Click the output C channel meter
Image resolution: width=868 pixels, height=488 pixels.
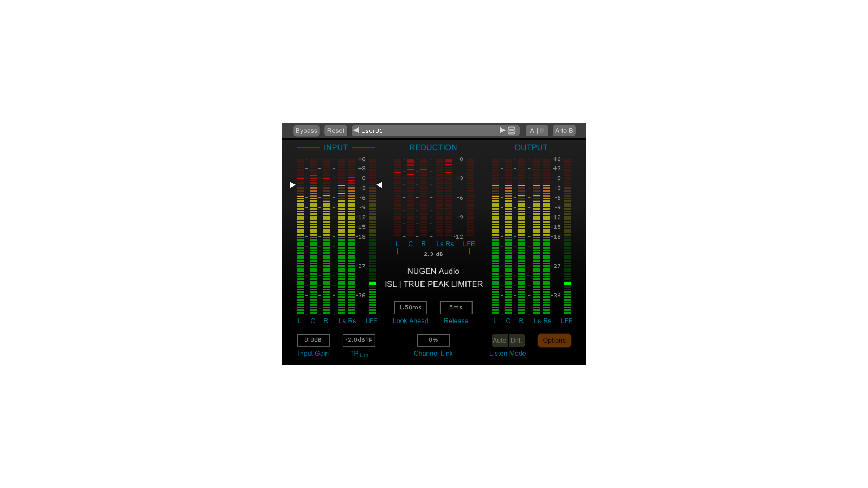click(x=508, y=236)
